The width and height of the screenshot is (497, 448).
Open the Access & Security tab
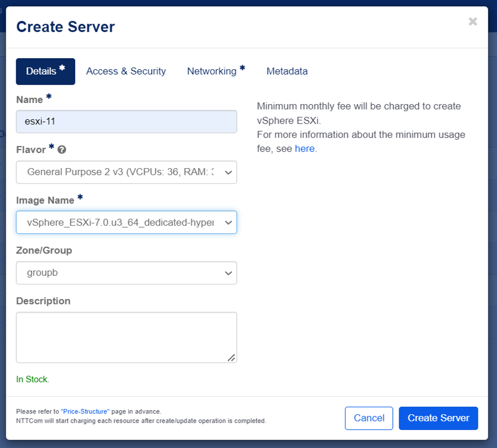click(x=126, y=72)
